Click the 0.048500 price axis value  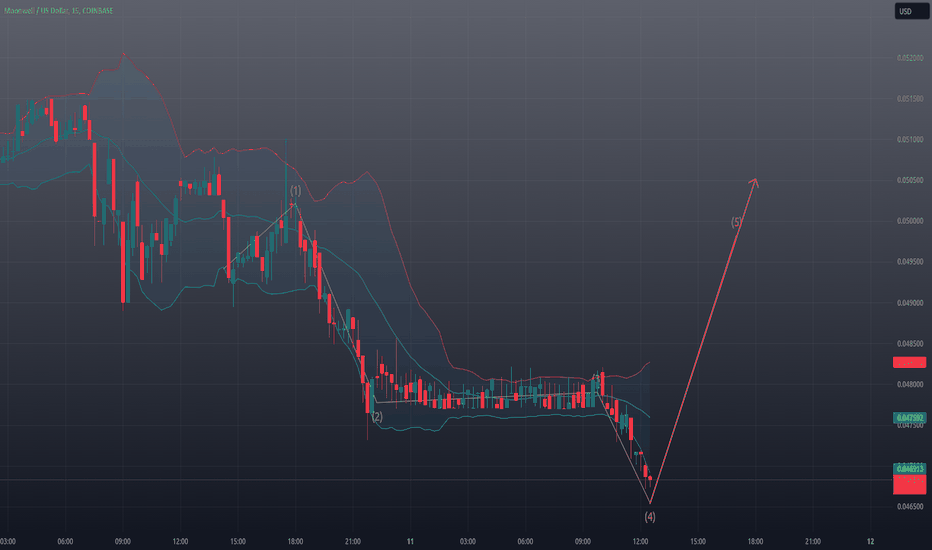point(910,344)
